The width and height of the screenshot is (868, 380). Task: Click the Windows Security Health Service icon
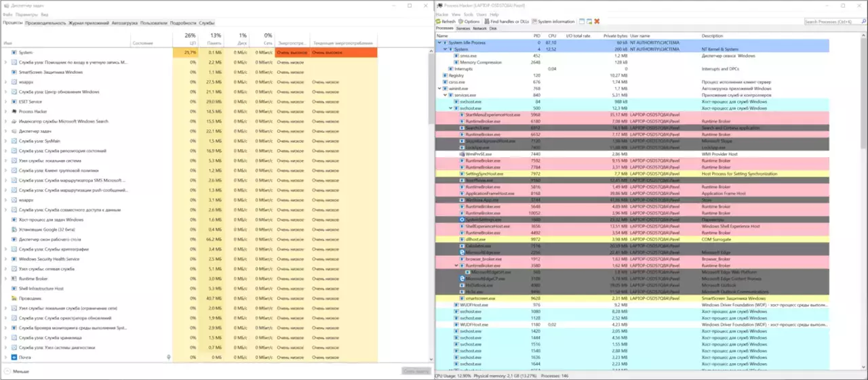(14, 259)
